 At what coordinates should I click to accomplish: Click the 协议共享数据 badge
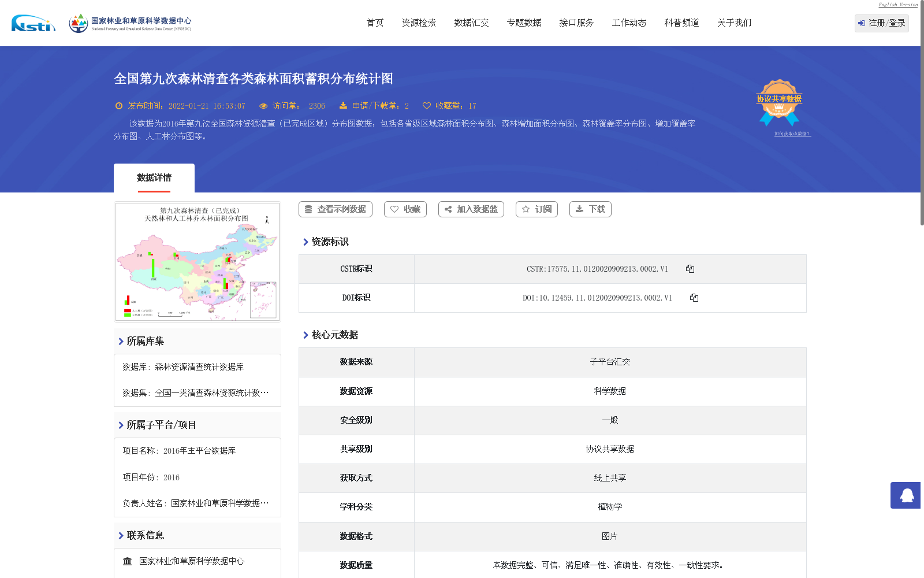click(779, 102)
